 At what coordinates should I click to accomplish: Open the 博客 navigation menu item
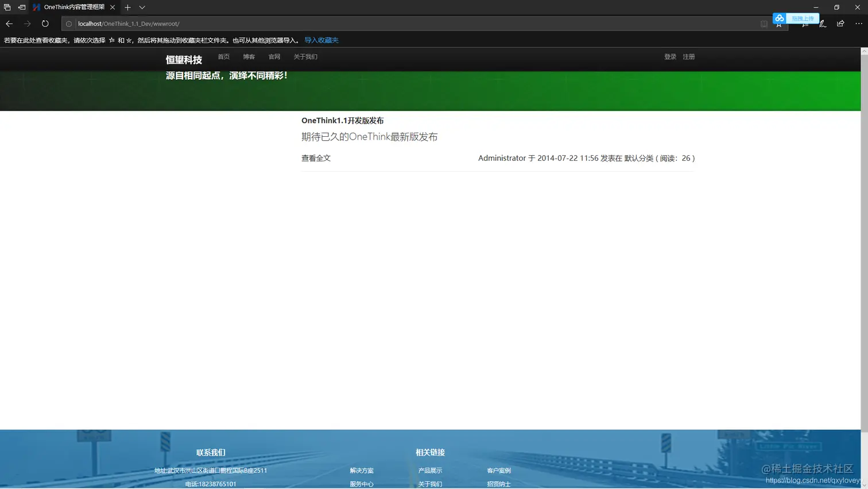249,56
